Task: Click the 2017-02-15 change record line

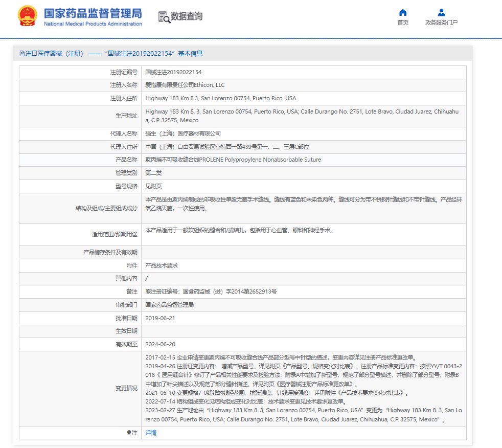Action: click(x=281, y=357)
